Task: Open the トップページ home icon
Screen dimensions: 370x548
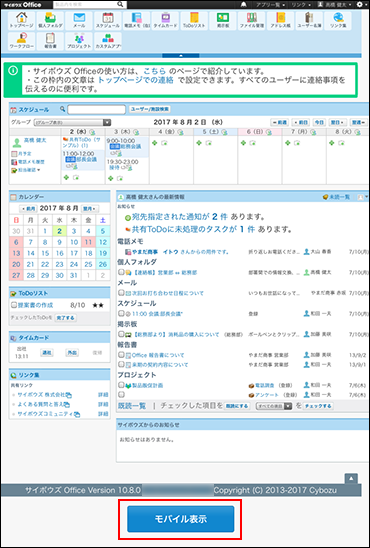Action: [x=21, y=21]
